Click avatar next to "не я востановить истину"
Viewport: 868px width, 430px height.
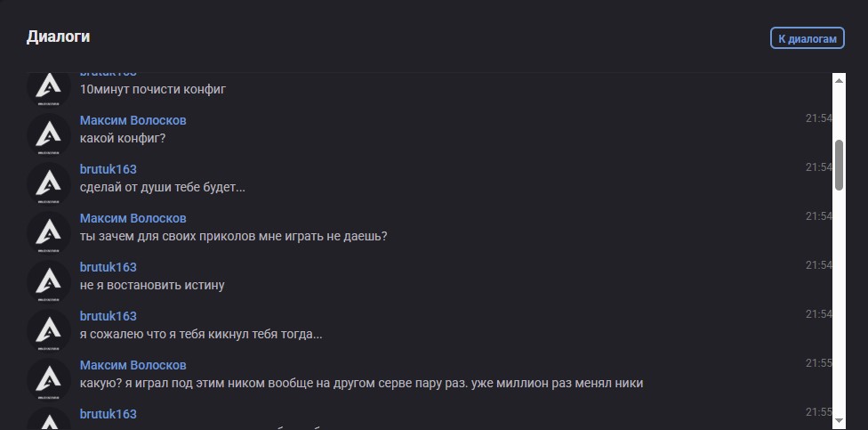[49, 282]
